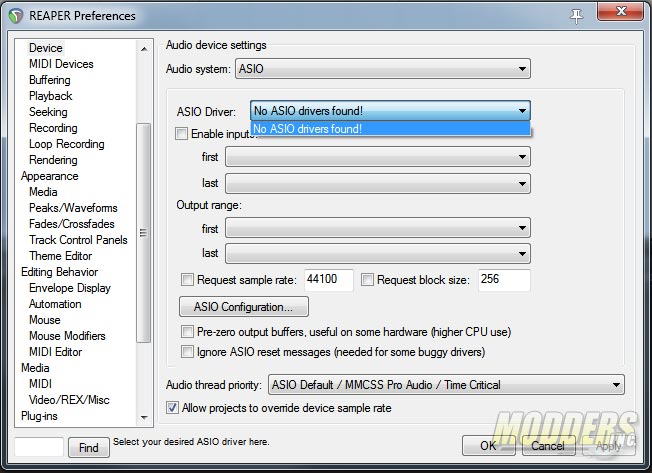This screenshot has height=473, width=652.
Task: Click the category list scroll up arrow
Action: (144, 49)
